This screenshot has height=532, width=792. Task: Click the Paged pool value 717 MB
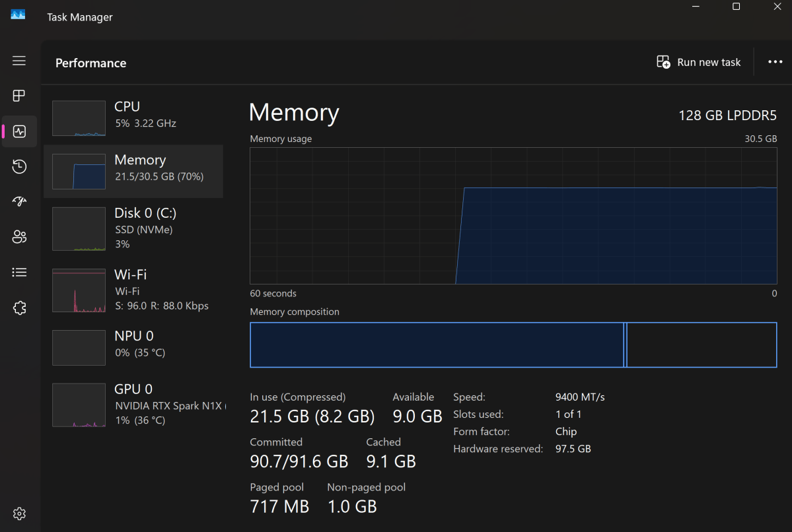pyautogui.click(x=279, y=506)
